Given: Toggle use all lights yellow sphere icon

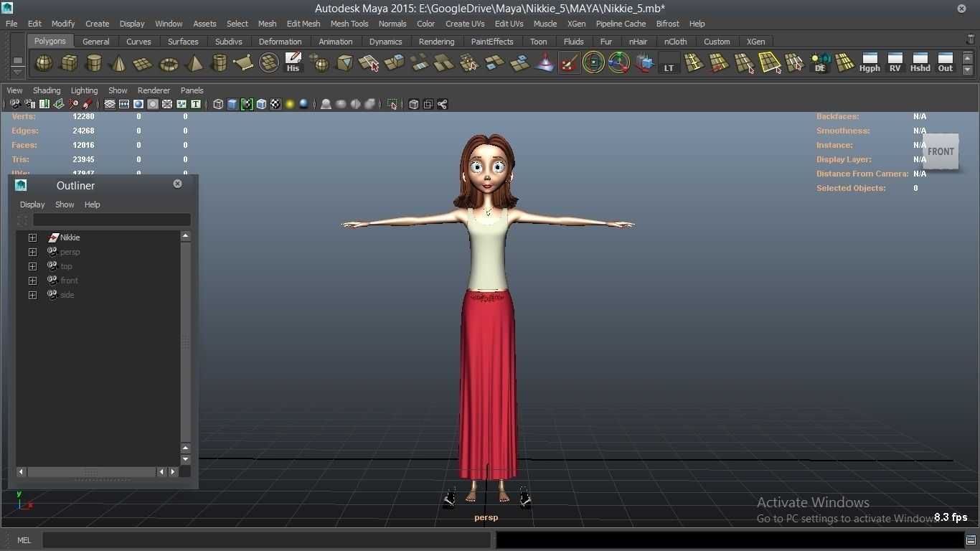Looking at the screenshot, I should (290, 104).
